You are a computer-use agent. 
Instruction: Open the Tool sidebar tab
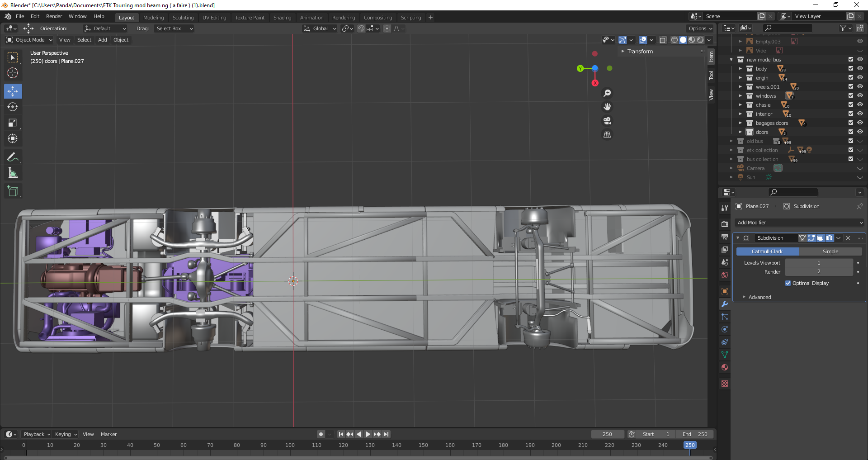[x=711, y=76]
